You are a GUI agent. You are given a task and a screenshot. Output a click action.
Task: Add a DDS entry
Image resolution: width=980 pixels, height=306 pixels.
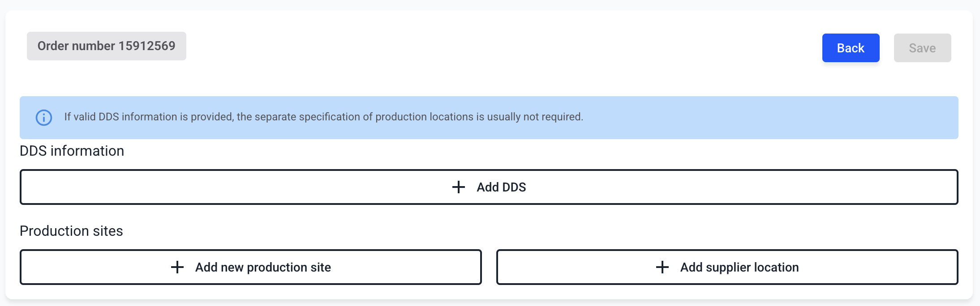click(x=489, y=187)
